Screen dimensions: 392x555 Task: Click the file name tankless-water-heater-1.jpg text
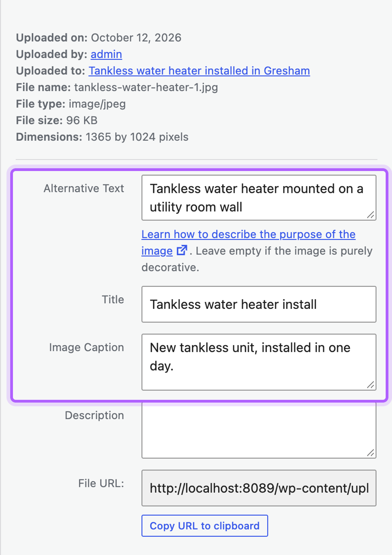tap(146, 87)
